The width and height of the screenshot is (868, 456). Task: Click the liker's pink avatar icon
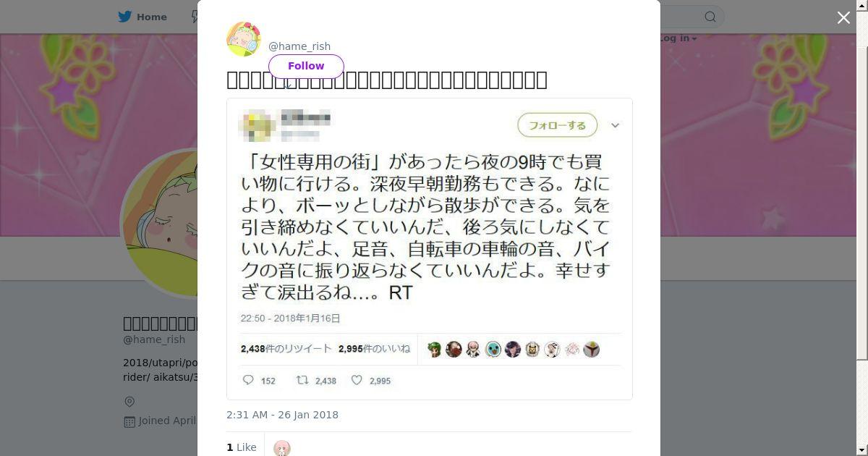point(282,448)
